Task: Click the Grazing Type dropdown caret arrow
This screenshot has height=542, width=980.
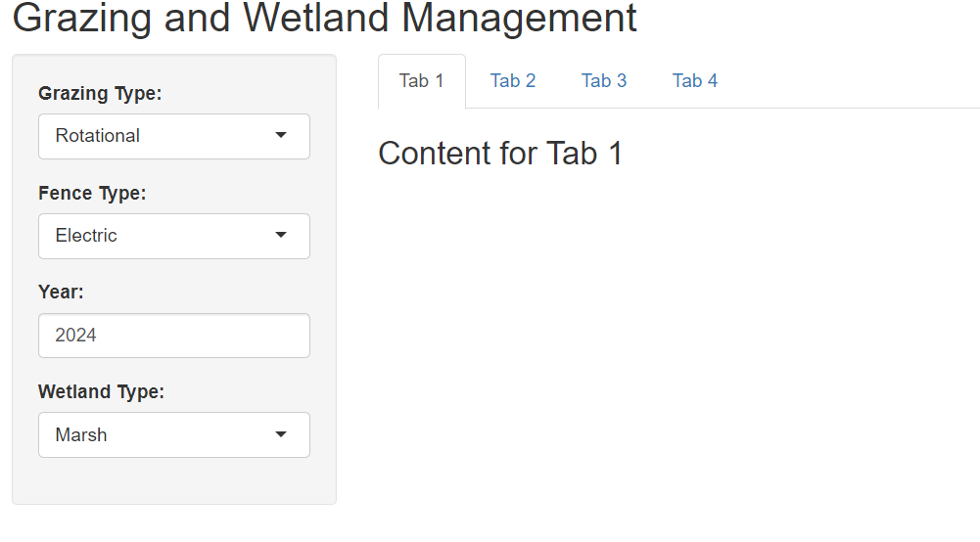Action: click(x=281, y=135)
